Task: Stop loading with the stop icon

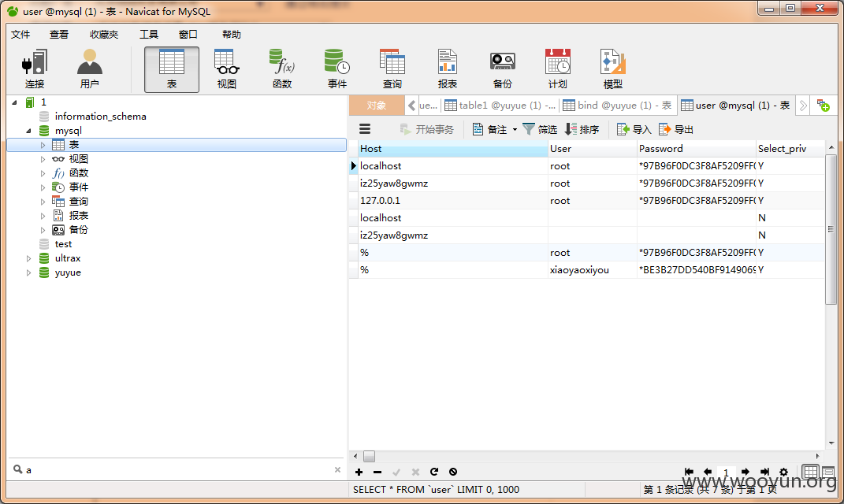Action: pyautogui.click(x=453, y=472)
